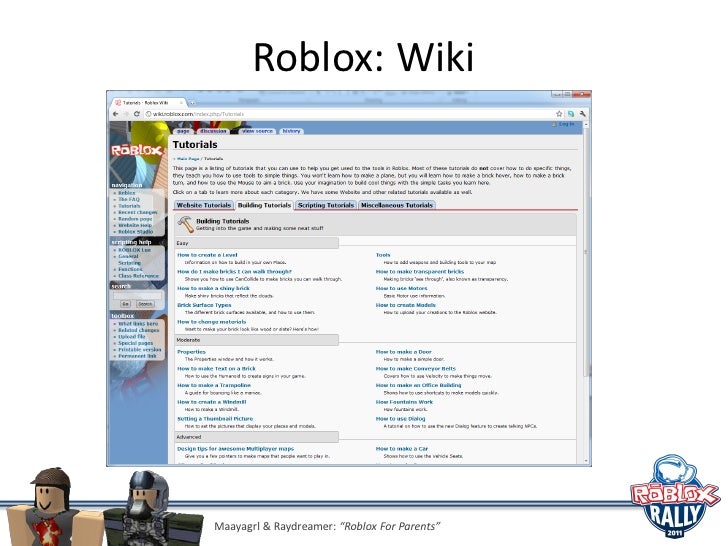Click inside the sidebar search box

[x=137, y=295]
